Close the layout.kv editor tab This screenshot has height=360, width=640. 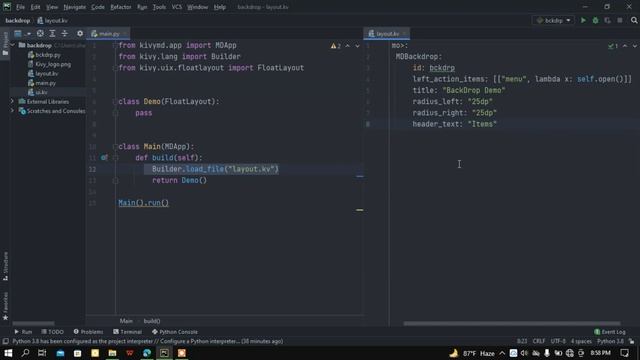coord(404,34)
